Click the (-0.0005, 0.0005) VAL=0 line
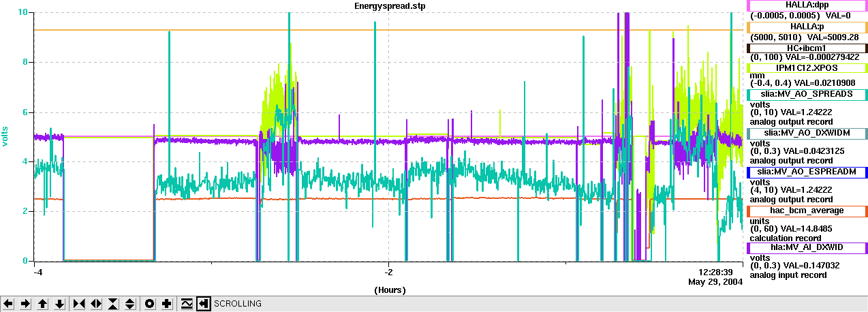 (800, 16)
